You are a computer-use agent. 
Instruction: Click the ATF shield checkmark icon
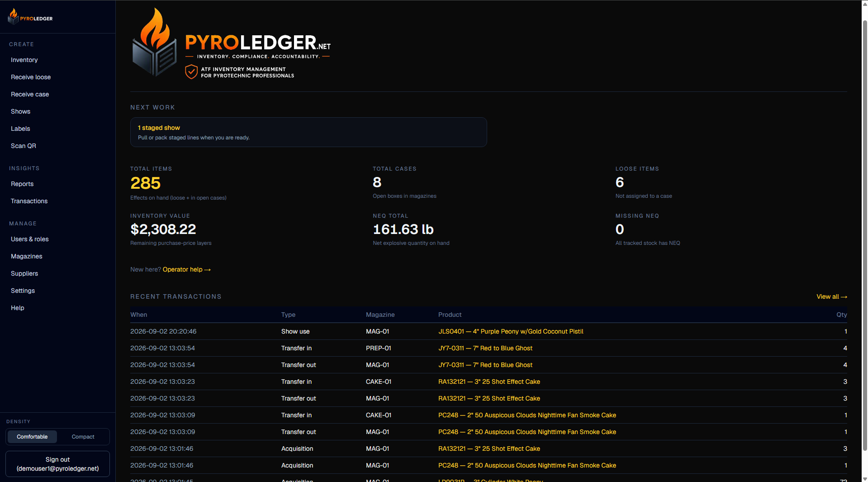(x=191, y=72)
